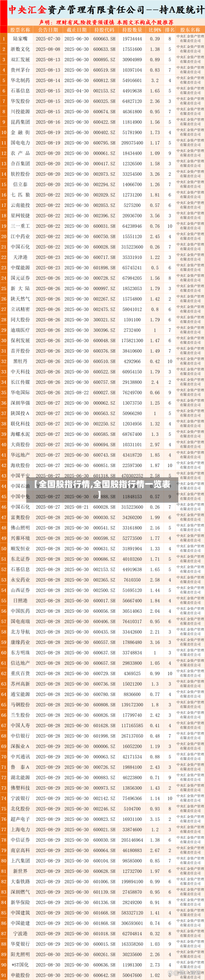Click share count 209375400
The image size is (205, 980).
pos(132,143)
